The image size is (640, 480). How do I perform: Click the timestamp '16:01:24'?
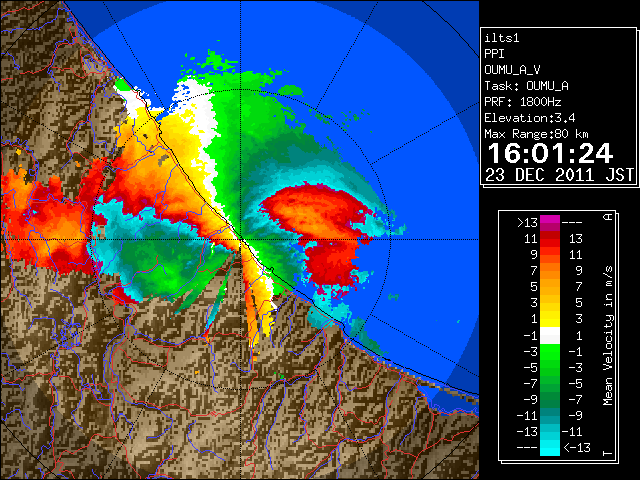pos(550,153)
